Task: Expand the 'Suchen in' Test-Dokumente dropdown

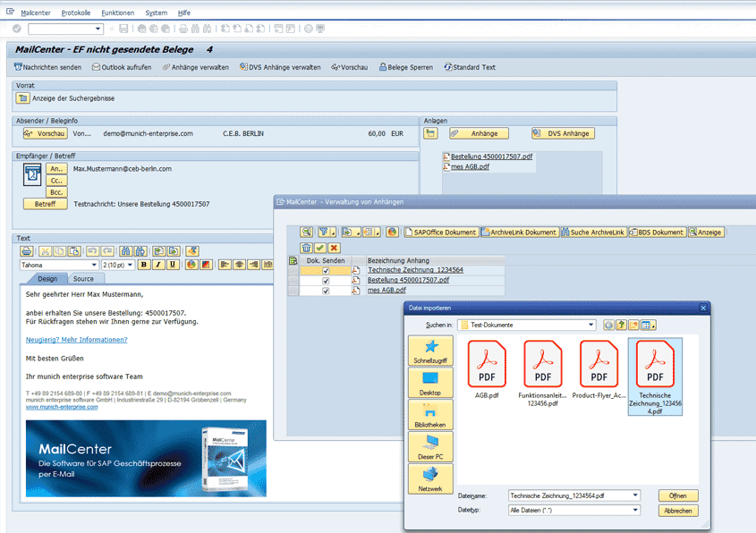Action: pos(590,325)
